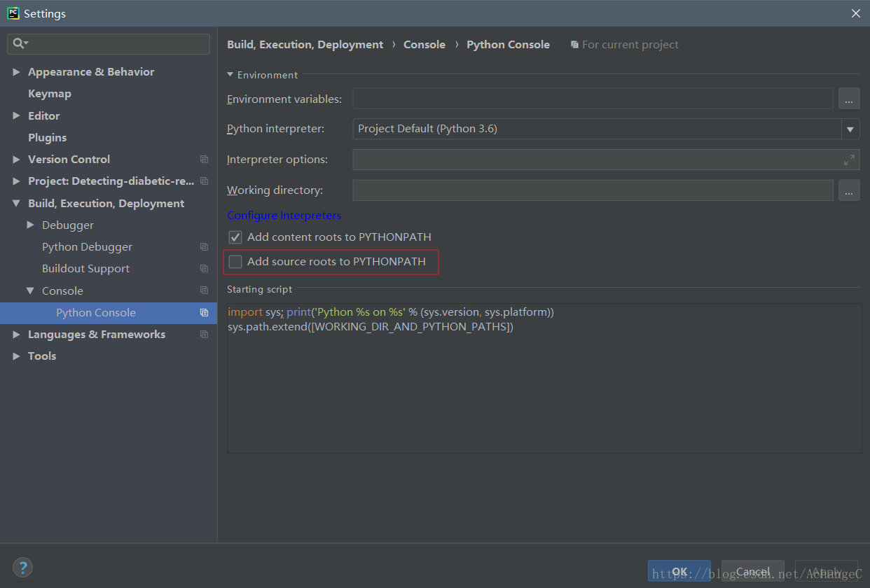Expand the Interpreter options field editor
This screenshot has height=588, width=870.
(849, 160)
